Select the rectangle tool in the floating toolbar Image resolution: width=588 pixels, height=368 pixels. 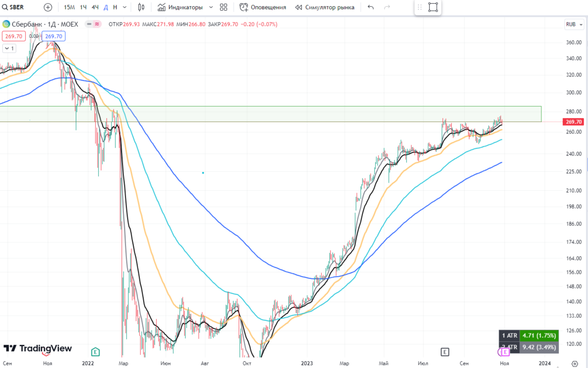[433, 7]
